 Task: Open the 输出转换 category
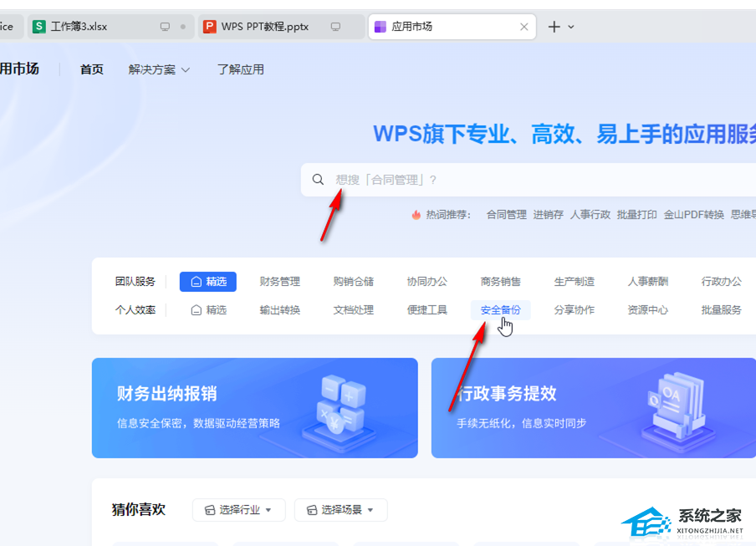(279, 310)
